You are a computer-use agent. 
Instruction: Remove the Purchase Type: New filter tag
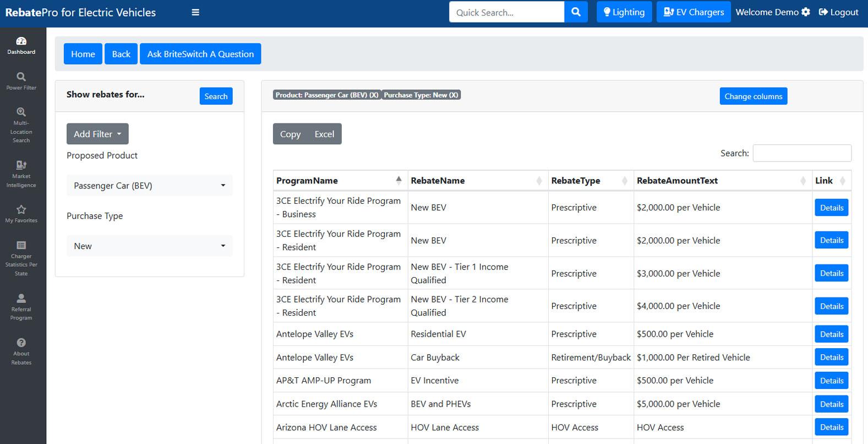454,95
